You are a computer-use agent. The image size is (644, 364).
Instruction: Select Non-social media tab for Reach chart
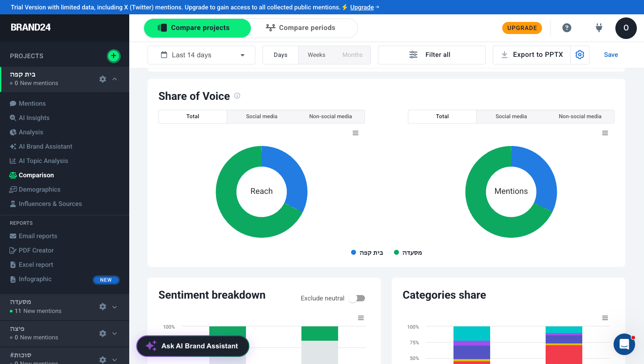[330, 116]
